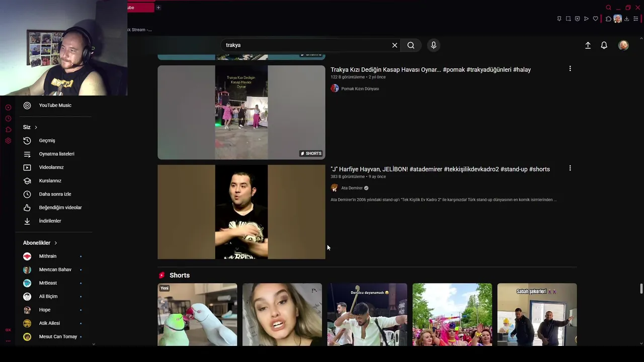Click the browser snapshot capture icon
The width and height of the screenshot is (644, 362).
pyautogui.click(x=568, y=19)
